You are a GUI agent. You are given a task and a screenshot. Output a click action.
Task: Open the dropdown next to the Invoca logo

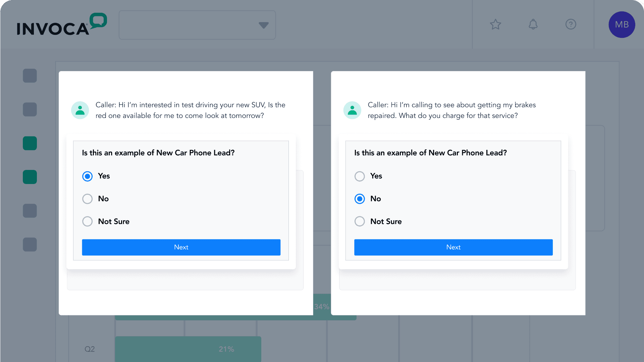coord(264,25)
